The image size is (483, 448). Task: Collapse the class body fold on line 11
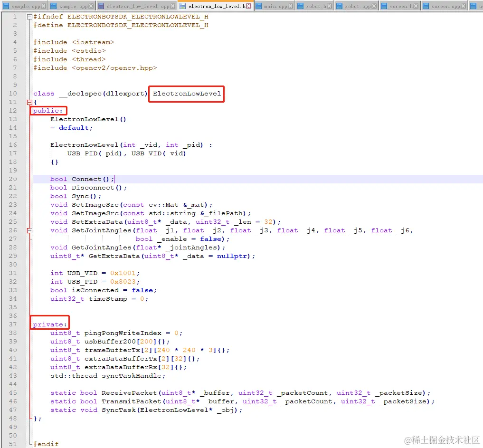tap(29, 102)
